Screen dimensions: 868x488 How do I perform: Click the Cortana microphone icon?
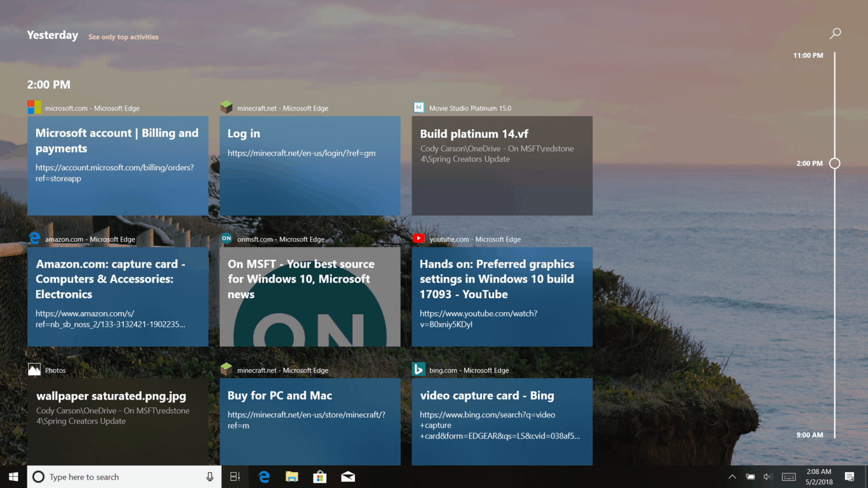[x=210, y=477]
